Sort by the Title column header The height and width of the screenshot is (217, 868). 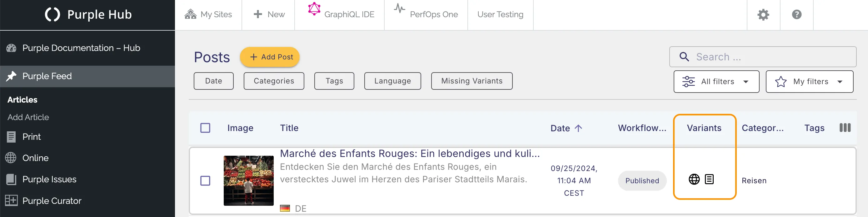coord(289,128)
